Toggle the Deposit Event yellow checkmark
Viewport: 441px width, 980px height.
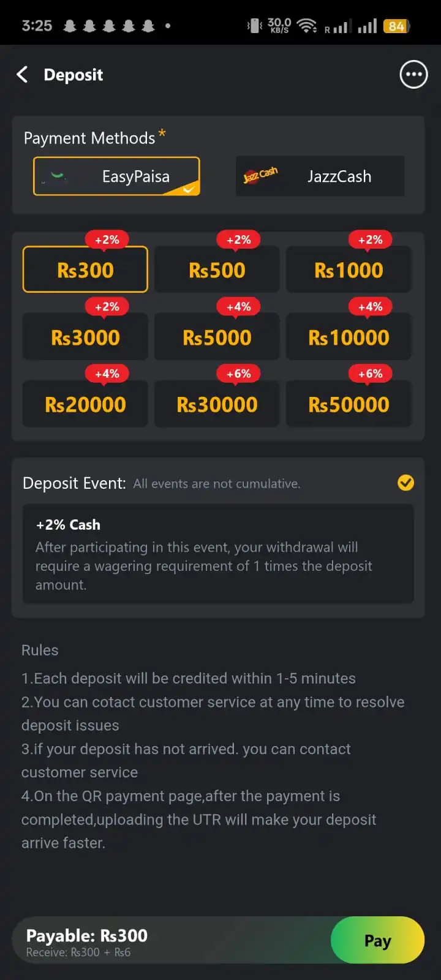tap(405, 483)
